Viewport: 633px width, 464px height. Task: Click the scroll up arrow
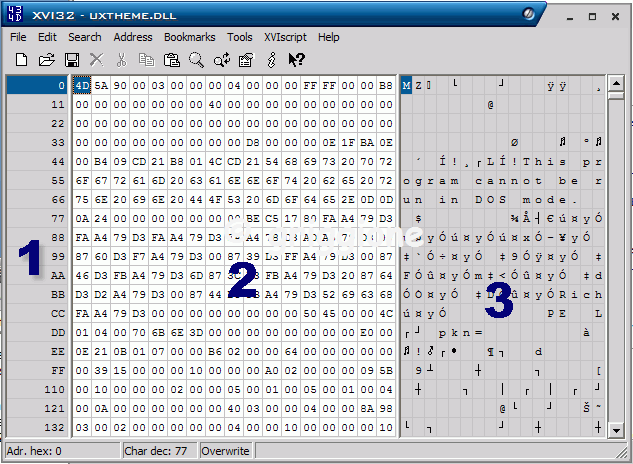[616, 84]
